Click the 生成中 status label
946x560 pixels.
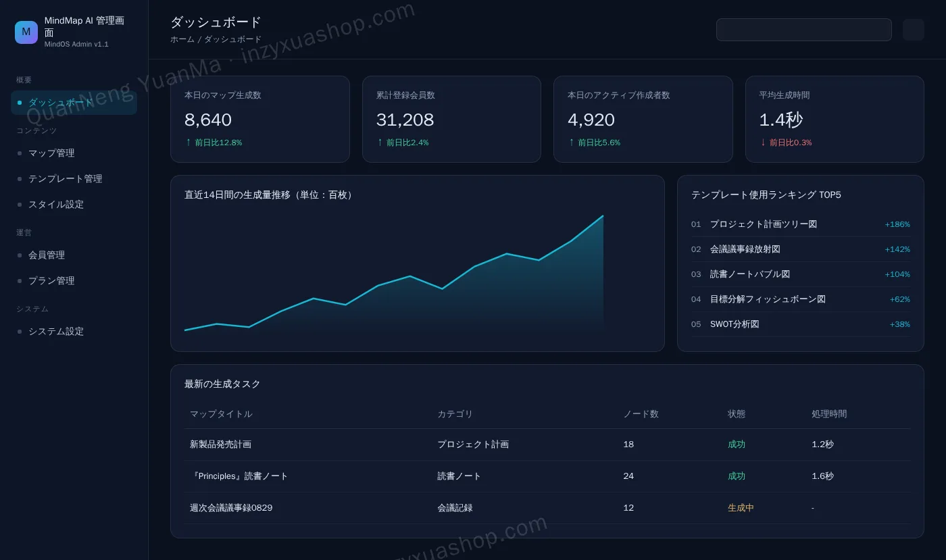pyautogui.click(x=741, y=508)
